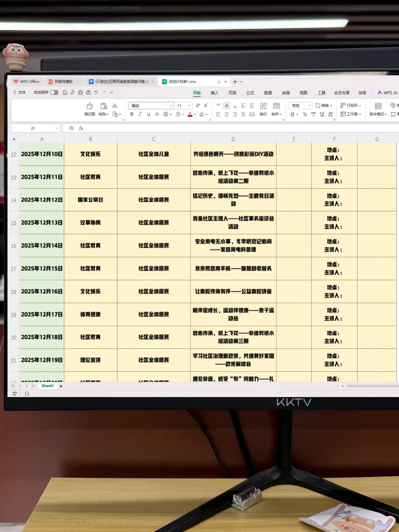Select the Sheet1 sheet tab

[x=48, y=386]
